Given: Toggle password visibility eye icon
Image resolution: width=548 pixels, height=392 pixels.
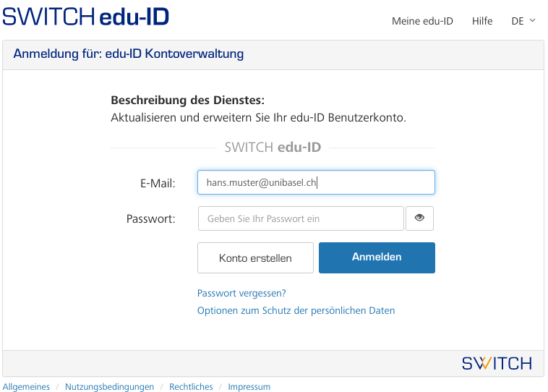Looking at the screenshot, I should (x=419, y=218).
